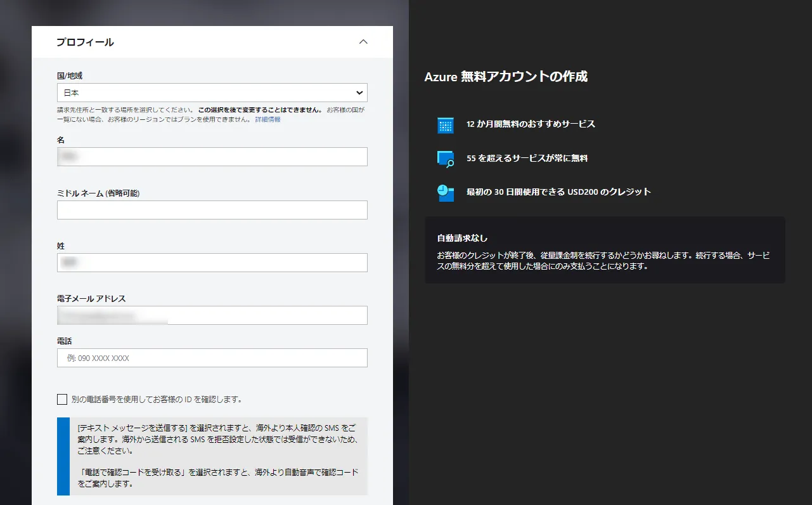Click the clock icon for USD200 credit
Screen dimensions: 812x505
[x=446, y=192]
